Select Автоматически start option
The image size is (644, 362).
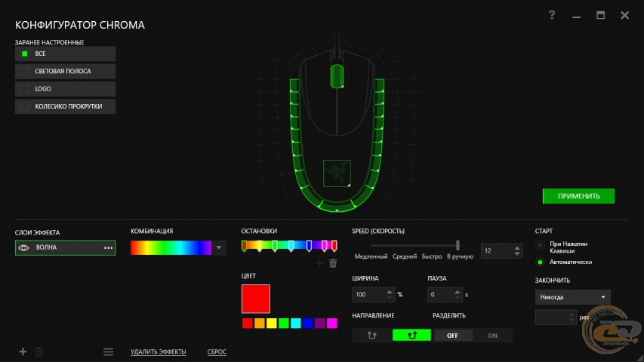point(540,262)
